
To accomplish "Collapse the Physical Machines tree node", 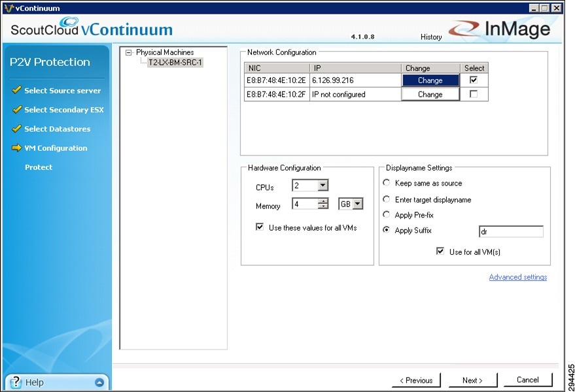I will click(x=128, y=53).
